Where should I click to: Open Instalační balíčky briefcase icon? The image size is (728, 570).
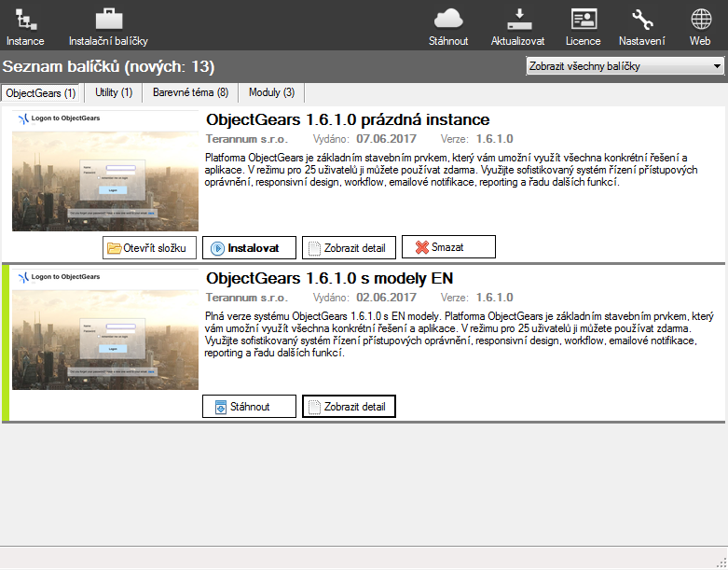coord(109,19)
